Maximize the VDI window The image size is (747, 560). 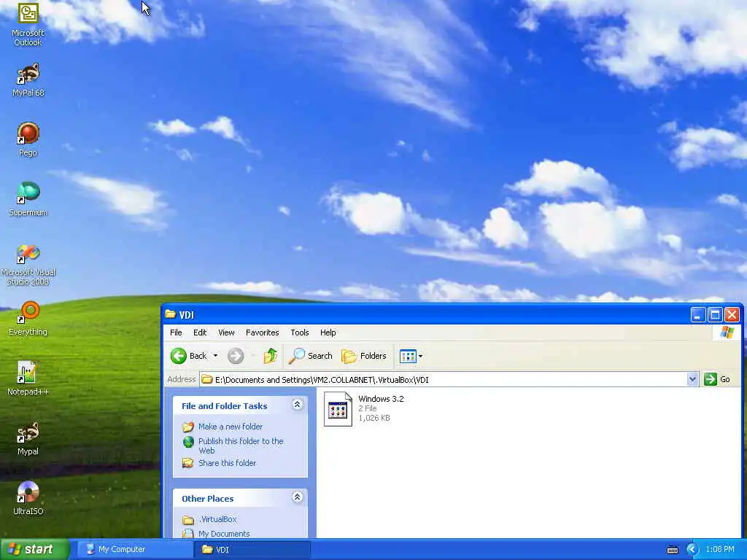pos(715,315)
